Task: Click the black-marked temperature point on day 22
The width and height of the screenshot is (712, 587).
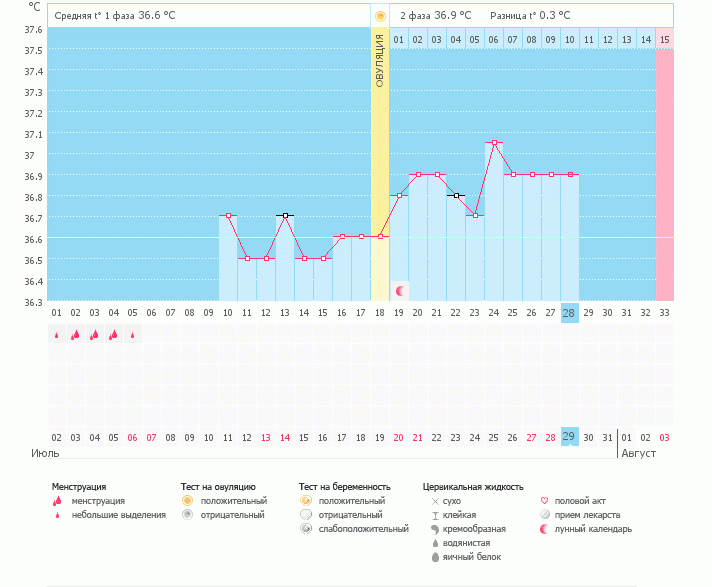Action: tap(456, 195)
